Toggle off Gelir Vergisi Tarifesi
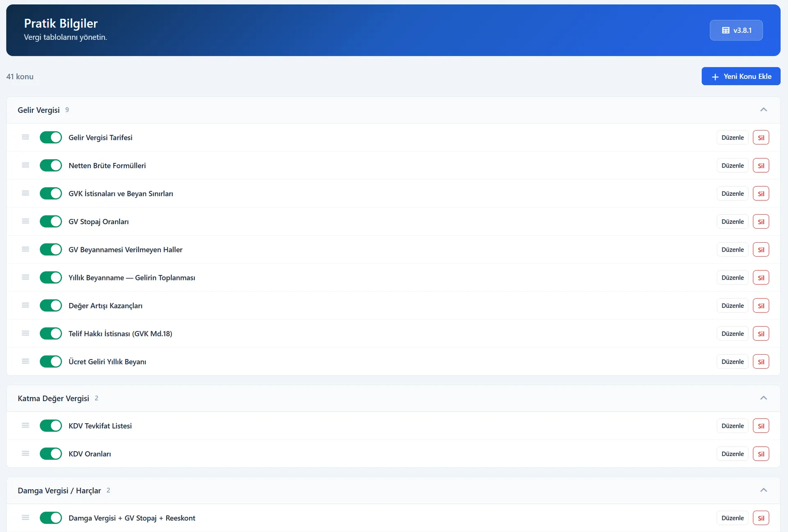 (x=51, y=138)
